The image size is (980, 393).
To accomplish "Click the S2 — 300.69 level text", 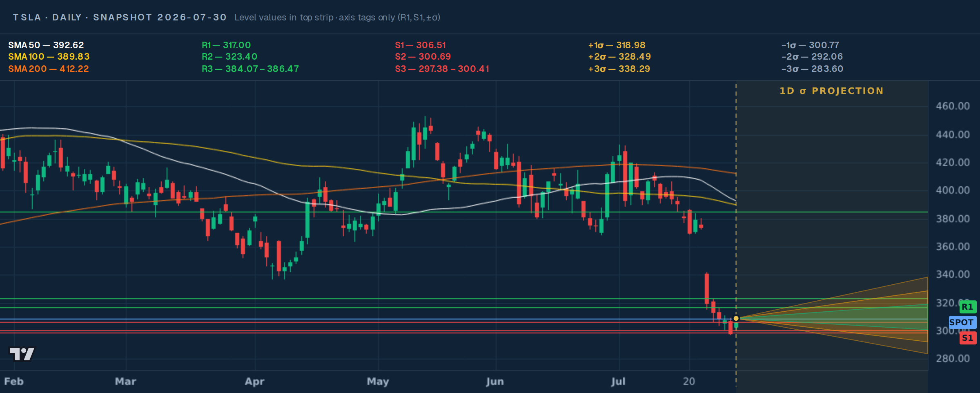I will (x=423, y=56).
